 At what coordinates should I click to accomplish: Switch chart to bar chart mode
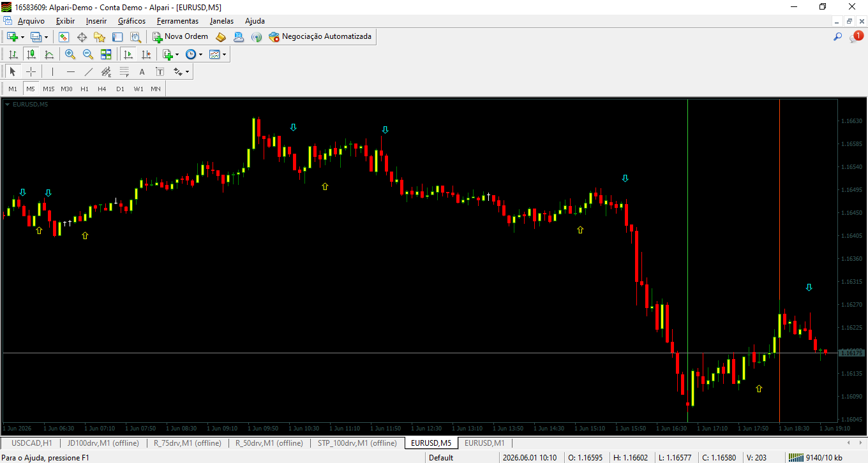coord(13,54)
